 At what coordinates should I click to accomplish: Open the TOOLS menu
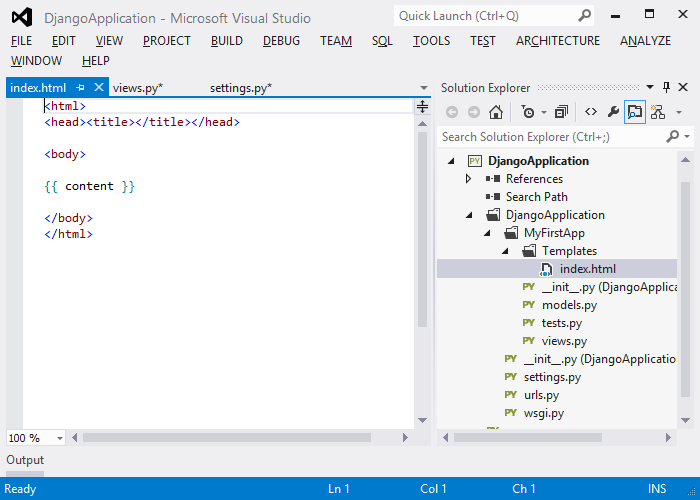point(431,41)
